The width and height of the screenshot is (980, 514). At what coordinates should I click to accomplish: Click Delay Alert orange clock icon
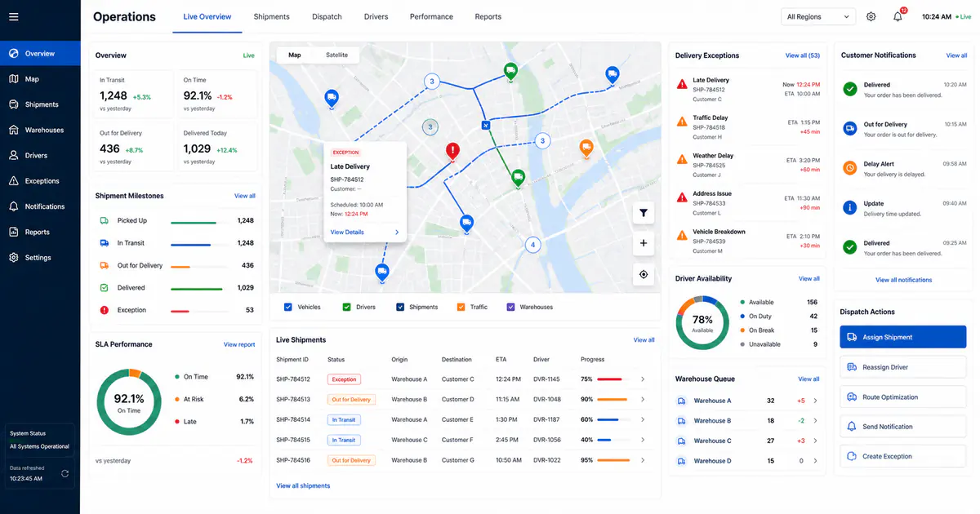[849, 168]
